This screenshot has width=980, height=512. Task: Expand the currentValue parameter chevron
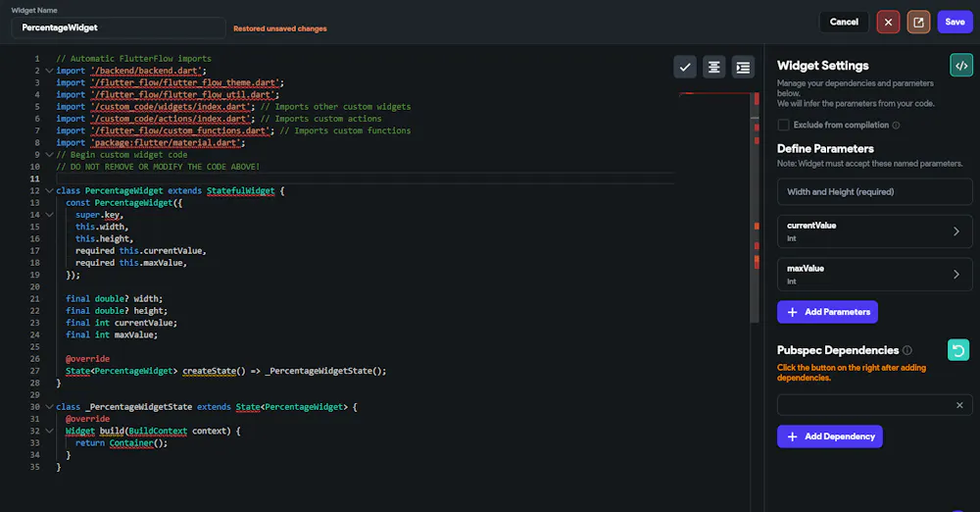(x=956, y=231)
